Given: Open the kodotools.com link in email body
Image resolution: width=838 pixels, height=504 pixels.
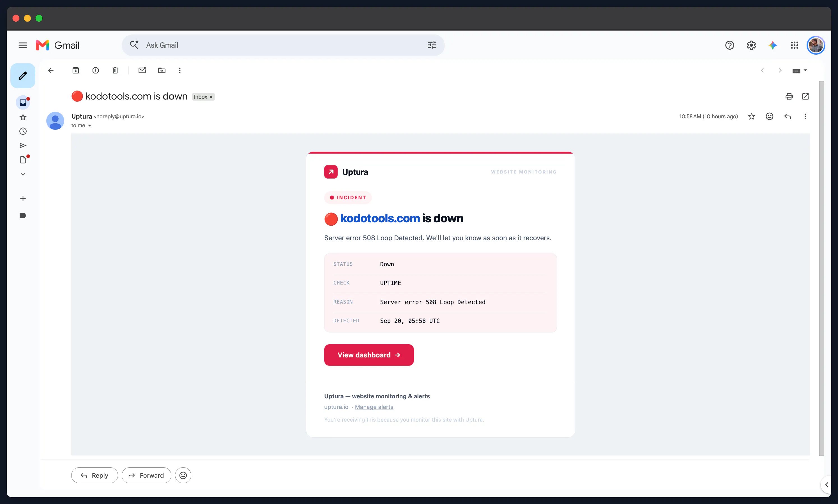Looking at the screenshot, I should pos(380,218).
